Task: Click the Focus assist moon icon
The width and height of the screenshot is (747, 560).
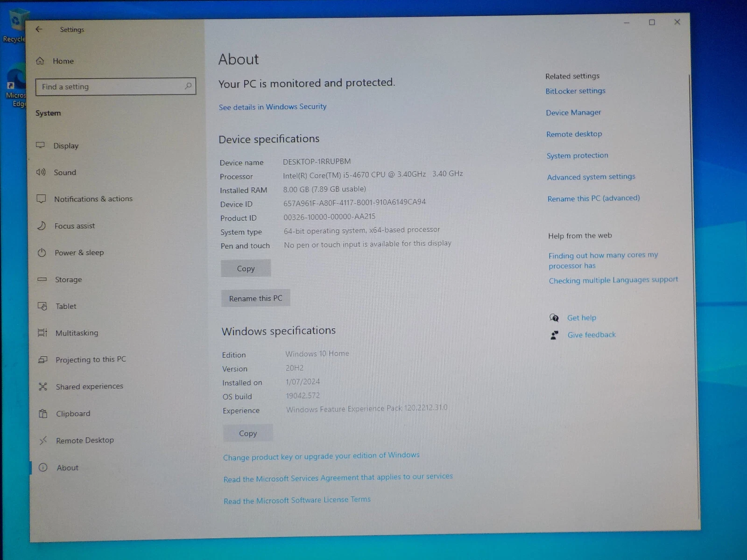Action: point(42,226)
